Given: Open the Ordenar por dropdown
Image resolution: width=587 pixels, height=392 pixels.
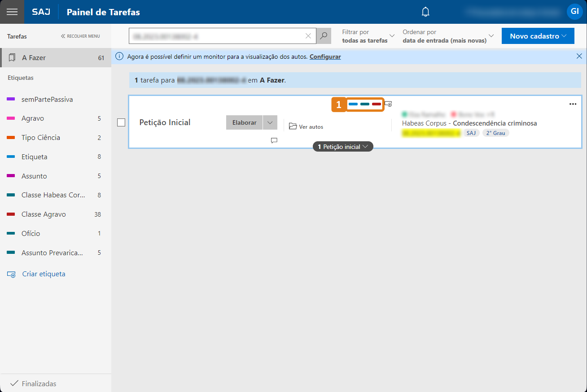Looking at the screenshot, I should point(448,36).
